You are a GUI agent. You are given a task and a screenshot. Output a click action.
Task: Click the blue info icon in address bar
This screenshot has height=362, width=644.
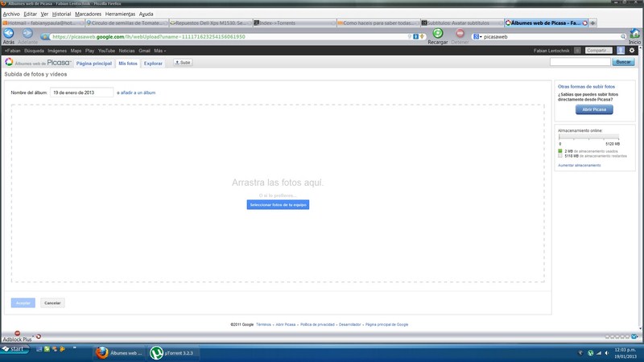pos(415,36)
